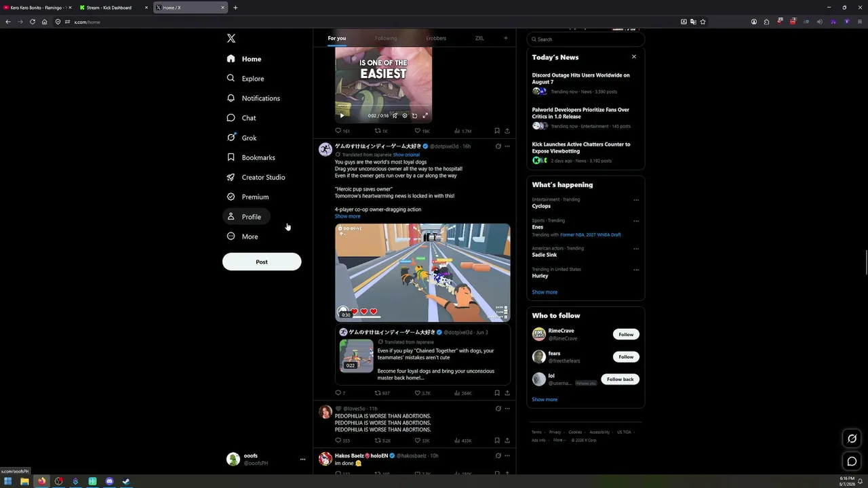Image resolution: width=868 pixels, height=488 pixels.
Task: Open options for the Enes trend
Action: point(636,221)
